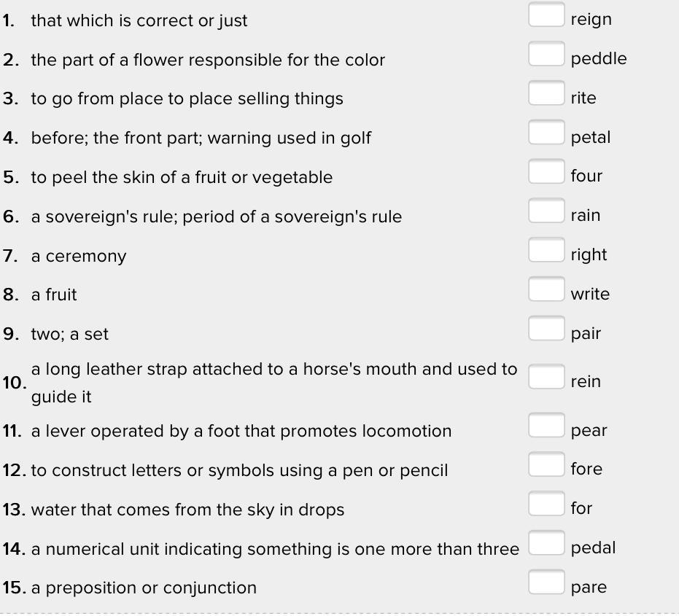679x616 pixels.
Task: Select the answer field for "right"
Action: point(546,250)
